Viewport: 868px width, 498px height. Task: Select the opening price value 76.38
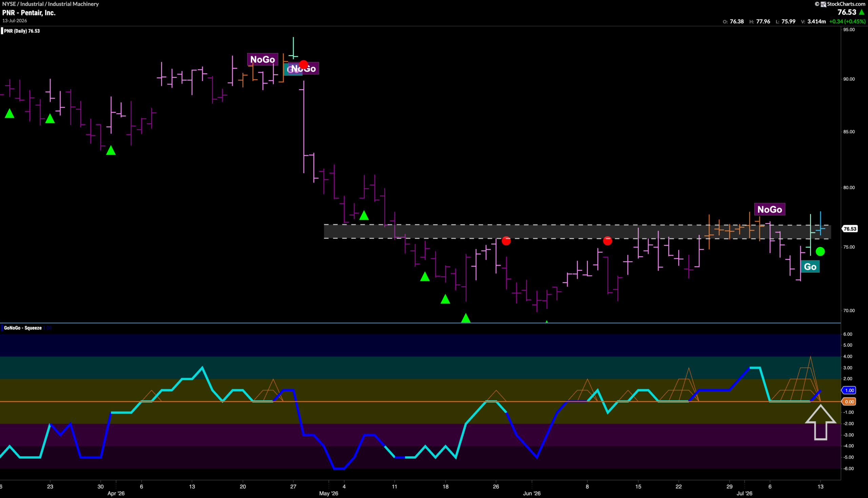click(737, 22)
